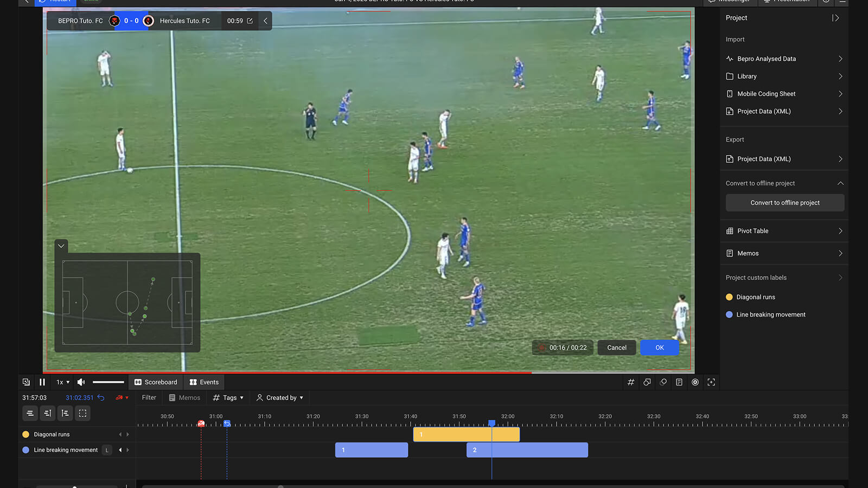
Task: Open the scoreboard time edit icon
Action: (250, 21)
